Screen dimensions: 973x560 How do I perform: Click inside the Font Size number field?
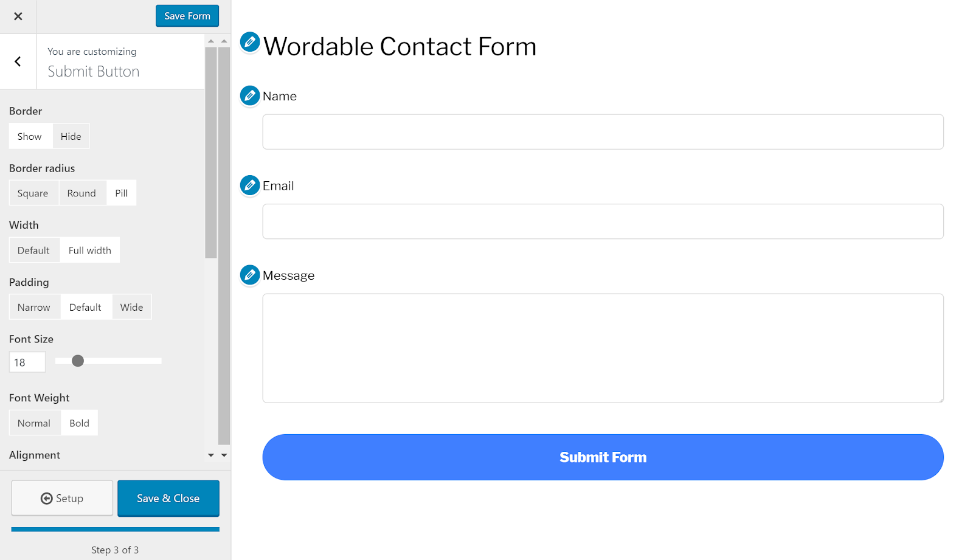(x=27, y=361)
